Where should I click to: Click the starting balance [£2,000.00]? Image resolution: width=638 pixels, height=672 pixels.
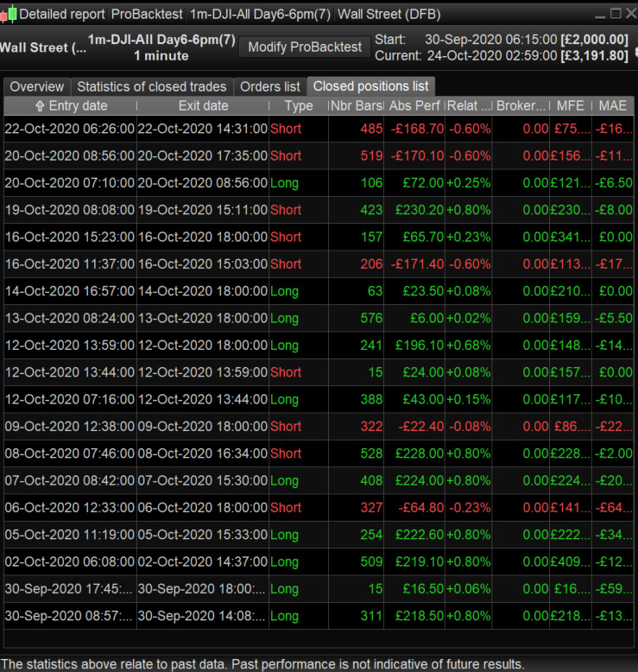click(594, 40)
